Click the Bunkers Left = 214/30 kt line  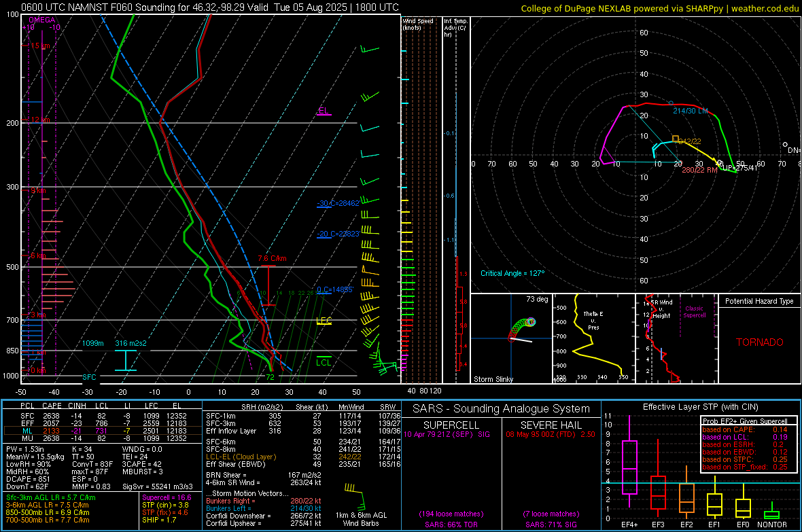coord(264,508)
